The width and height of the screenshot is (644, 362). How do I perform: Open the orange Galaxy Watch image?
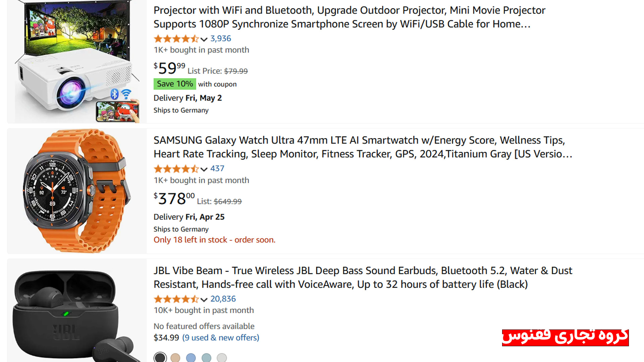click(x=76, y=191)
